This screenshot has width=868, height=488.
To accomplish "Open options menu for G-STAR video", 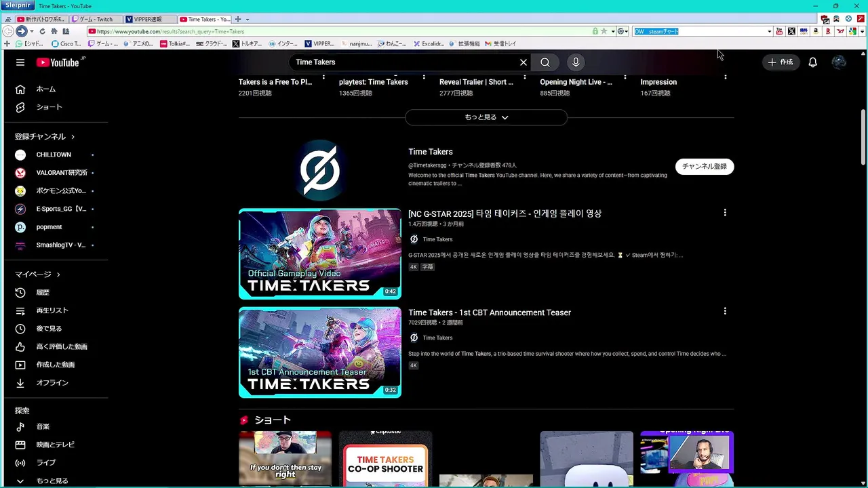I will [725, 213].
